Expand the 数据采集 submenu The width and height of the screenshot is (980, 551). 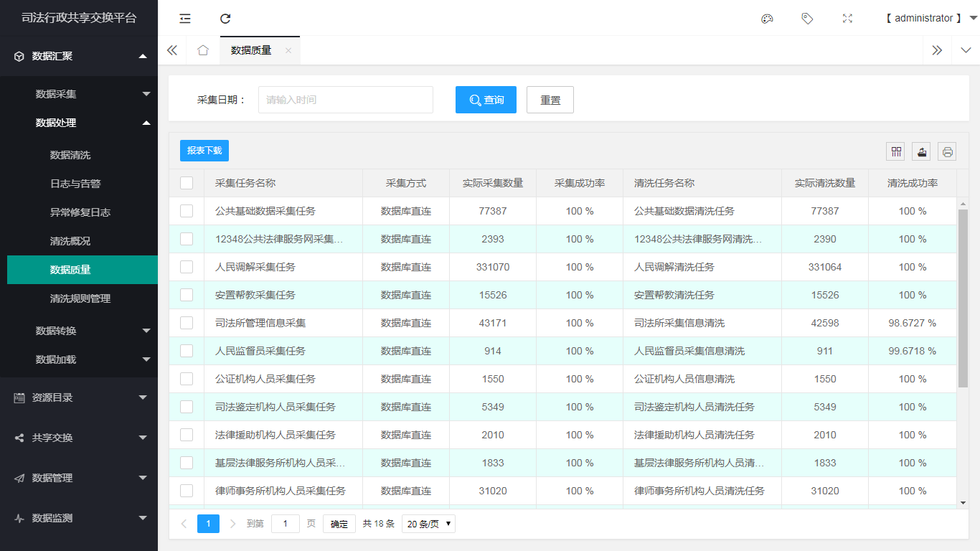146,94
